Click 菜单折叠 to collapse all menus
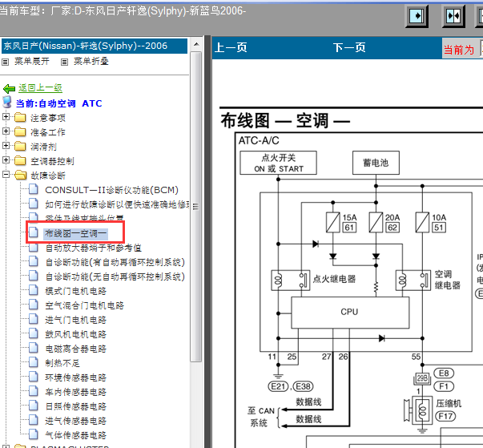This screenshot has width=483, height=448. (x=91, y=62)
